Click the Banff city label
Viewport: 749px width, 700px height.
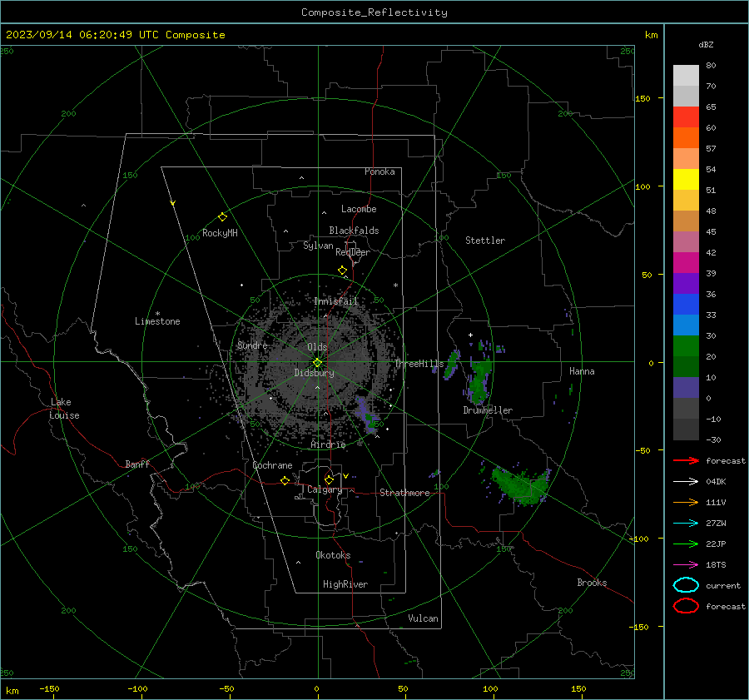click(137, 464)
